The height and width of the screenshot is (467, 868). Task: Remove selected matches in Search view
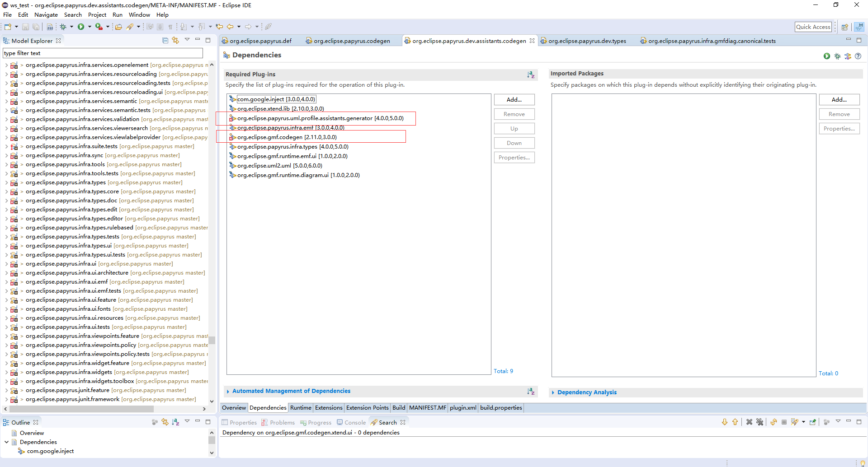[x=749, y=422]
